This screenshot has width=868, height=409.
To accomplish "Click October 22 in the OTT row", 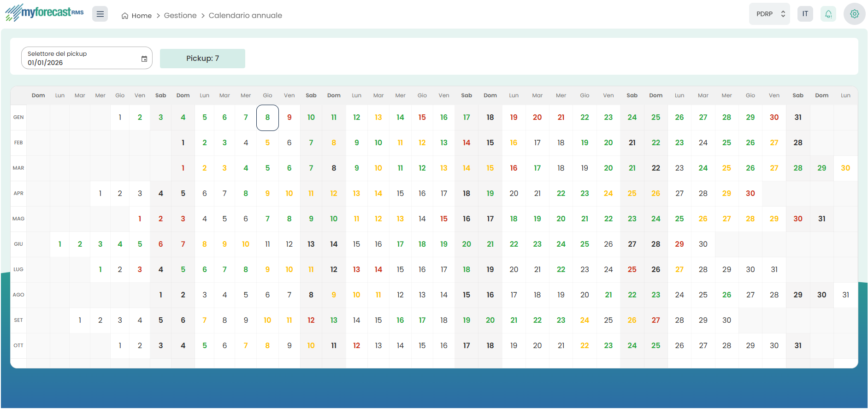I will (x=585, y=346).
